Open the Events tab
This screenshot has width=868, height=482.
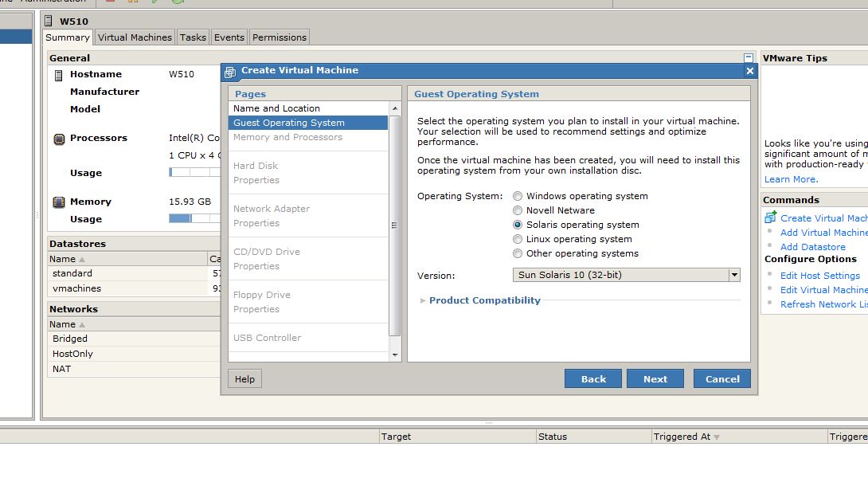pyautogui.click(x=229, y=37)
